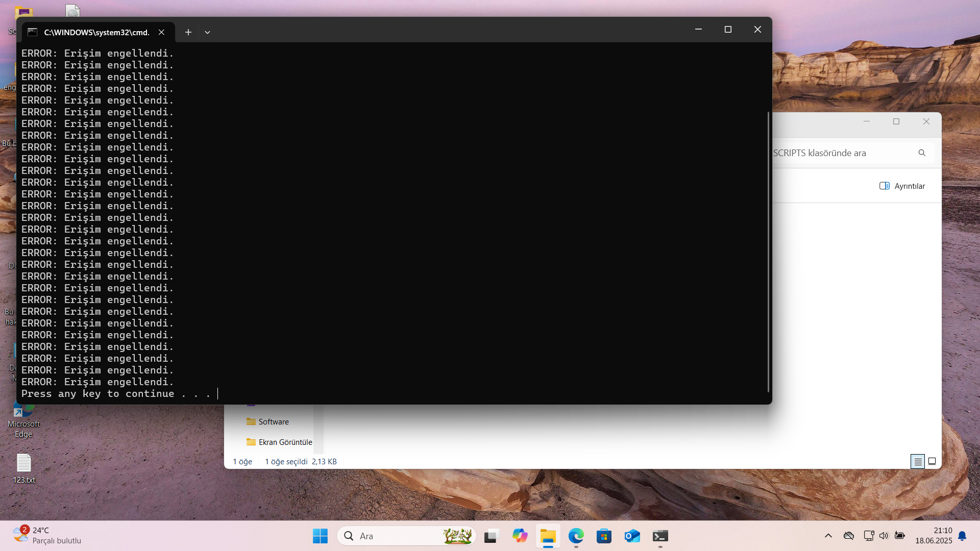Switch File Explorer to large thumbnails view
The width and height of the screenshot is (980, 551).
[932, 462]
